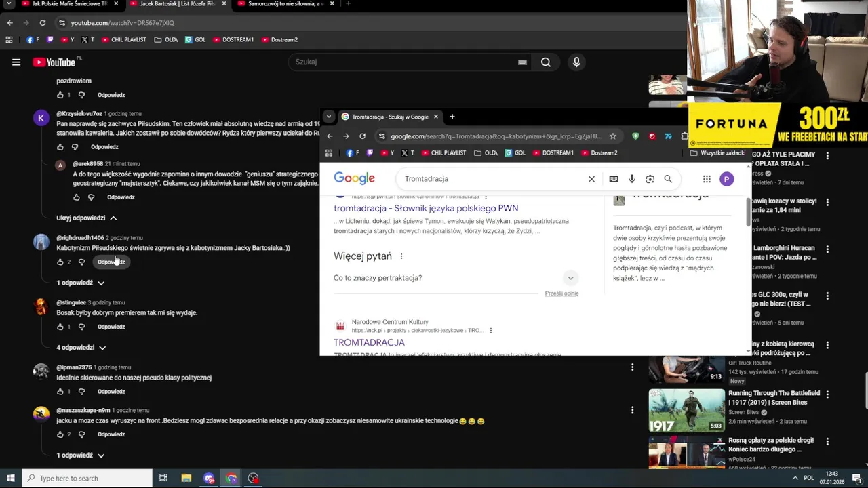Image resolution: width=868 pixels, height=488 pixels.
Task: Open more options beside Więcej pytań
Action: pos(401,256)
